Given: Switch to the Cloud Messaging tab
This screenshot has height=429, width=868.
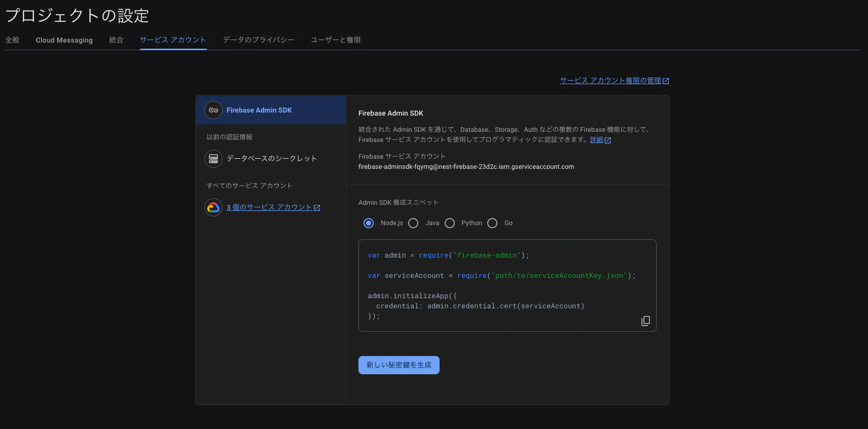Looking at the screenshot, I should click(64, 40).
